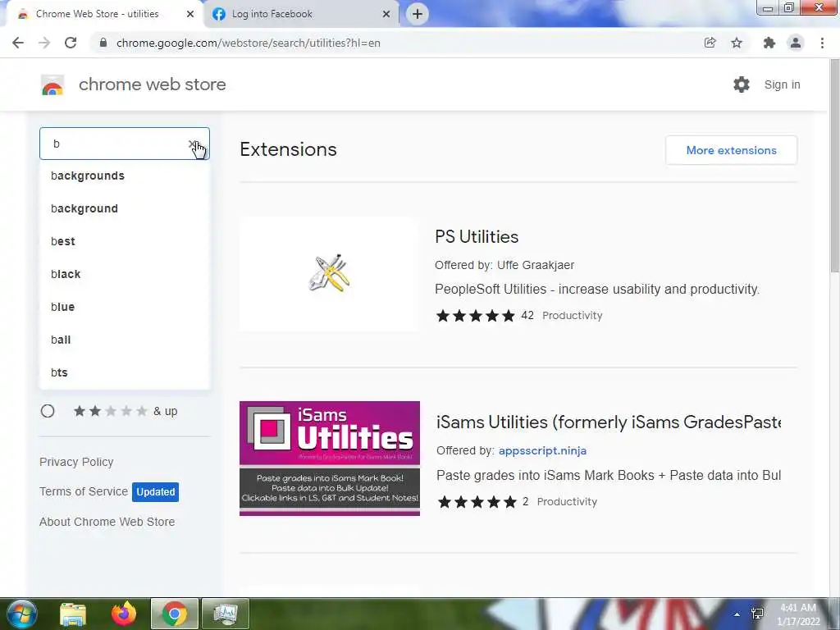The width and height of the screenshot is (840, 630).
Task: Open the system monitor taskbar icon
Action: (226, 614)
